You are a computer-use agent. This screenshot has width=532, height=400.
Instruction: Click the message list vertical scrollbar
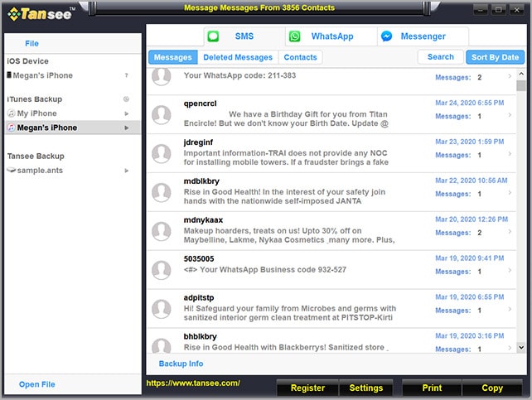click(x=520, y=207)
